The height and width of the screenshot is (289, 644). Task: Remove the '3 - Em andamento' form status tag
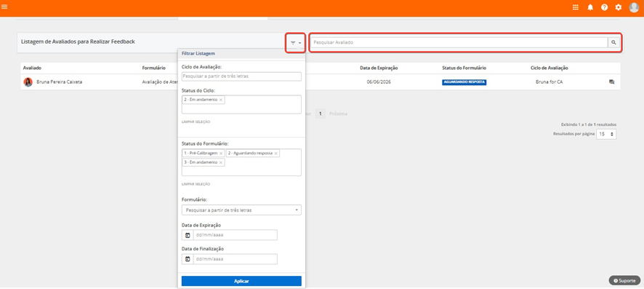221,163
